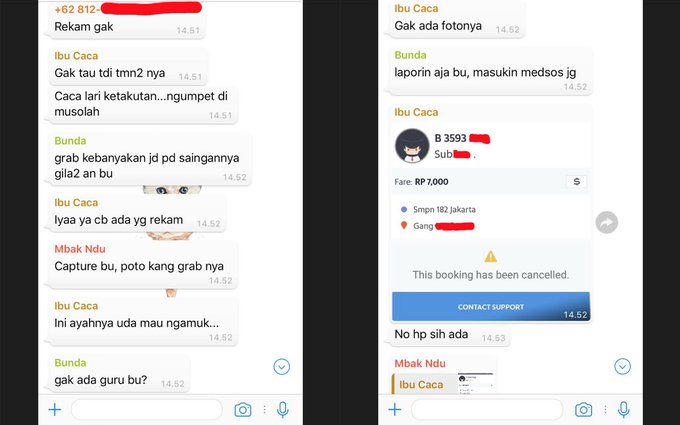The image size is (680, 425).
Task: Tap the warning triangle on cancelled booking
Action: pyautogui.click(x=490, y=257)
